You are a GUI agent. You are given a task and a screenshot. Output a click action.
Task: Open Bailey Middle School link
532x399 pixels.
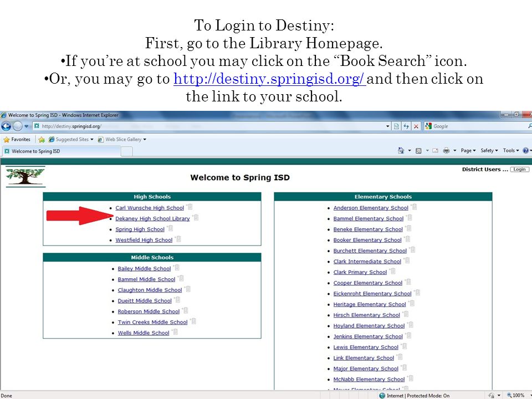144,269
